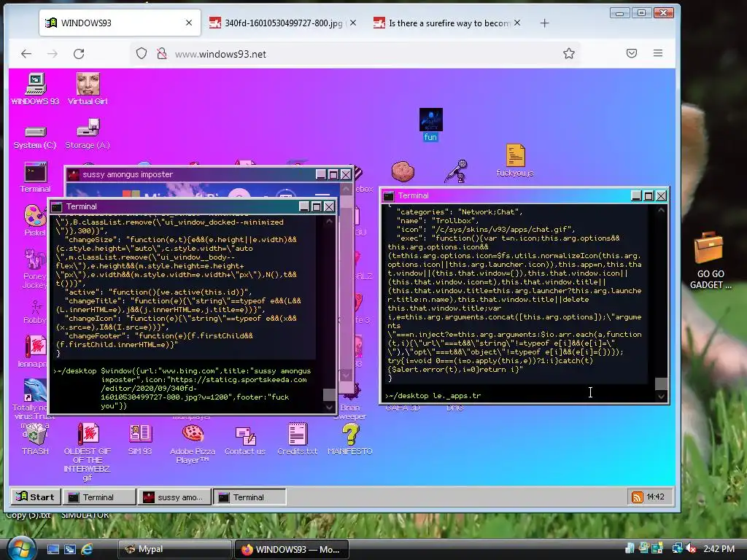This screenshot has height=560, width=747.
Task: Open the Totally not a virus dolphin icon
Action: tap(35, 391)
